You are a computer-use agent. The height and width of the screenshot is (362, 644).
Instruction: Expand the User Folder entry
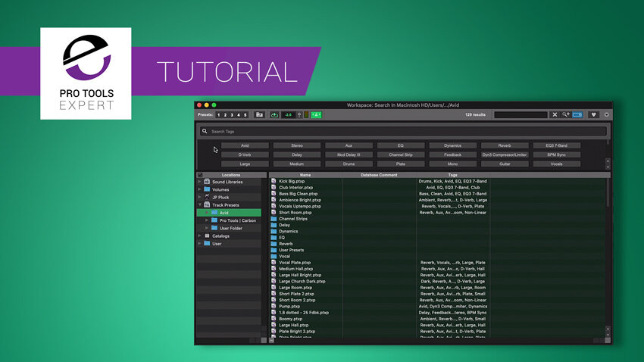coord(207,228)
